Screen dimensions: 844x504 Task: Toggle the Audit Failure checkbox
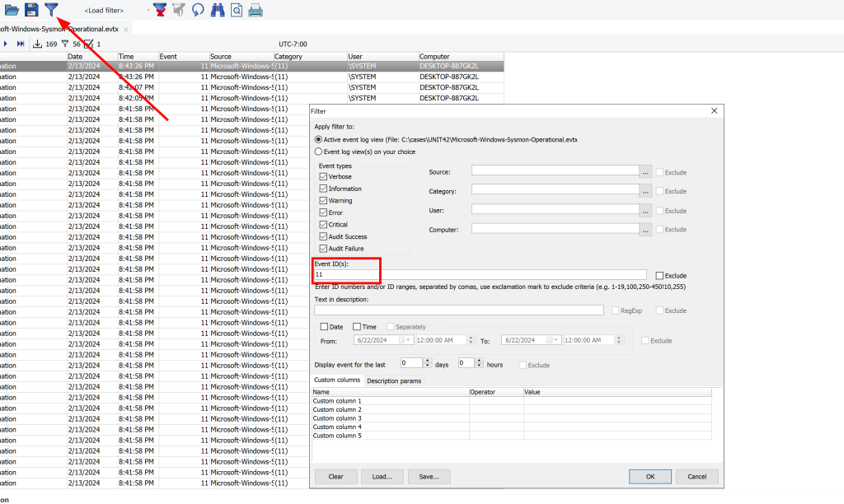point(323,249)
